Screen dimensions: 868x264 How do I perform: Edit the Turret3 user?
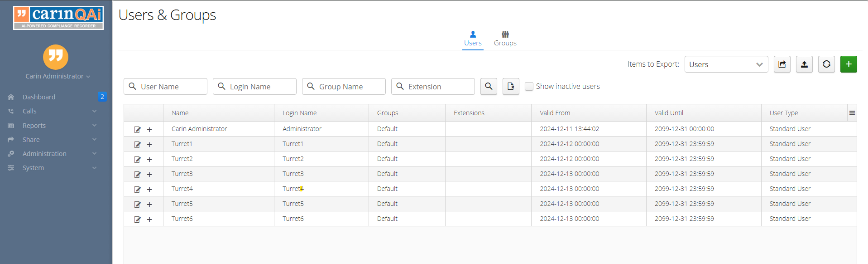138,175
